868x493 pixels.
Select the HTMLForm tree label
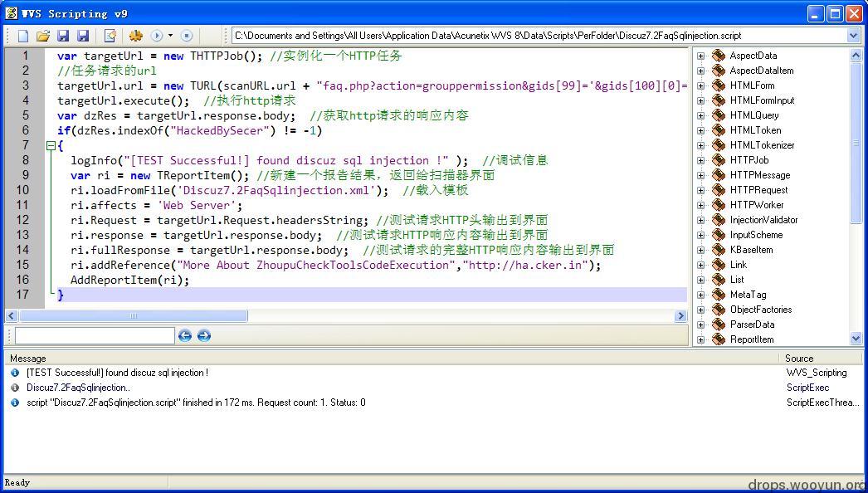pyautogui.click(x=752, y=85)
